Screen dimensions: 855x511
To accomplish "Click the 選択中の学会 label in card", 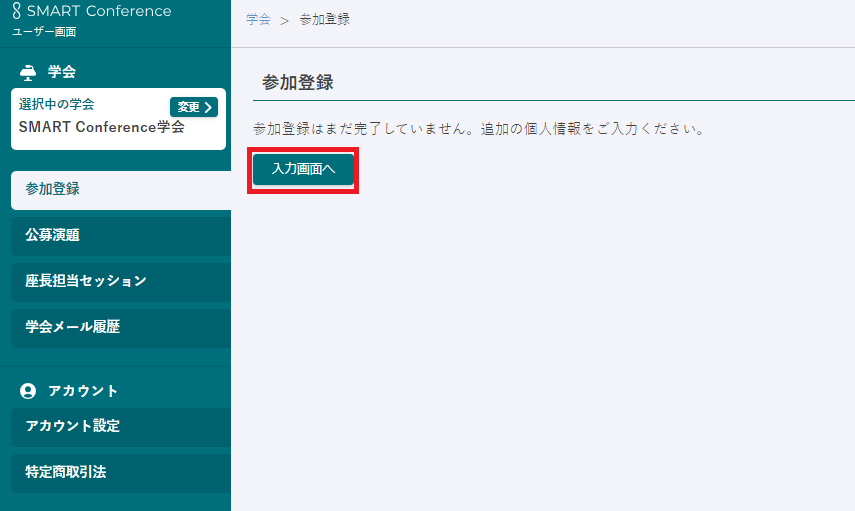I will pos(57,104).
